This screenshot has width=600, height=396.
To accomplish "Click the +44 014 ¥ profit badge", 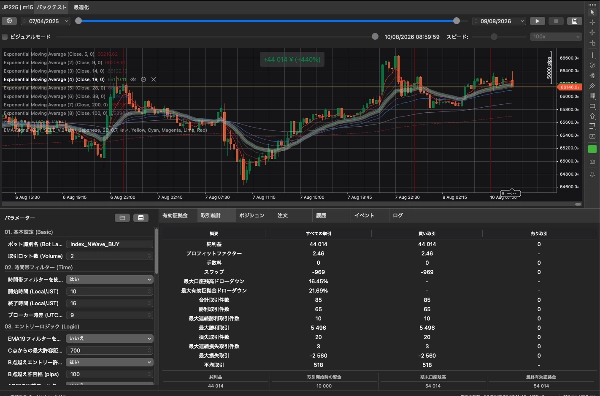I will click(x=292, y=60).
